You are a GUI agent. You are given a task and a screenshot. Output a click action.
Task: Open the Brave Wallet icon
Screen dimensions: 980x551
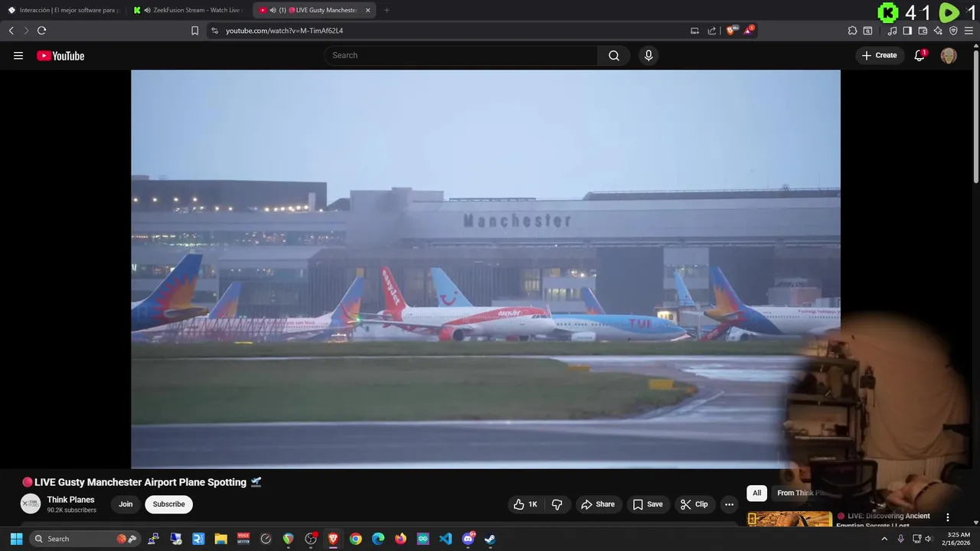[x=923, y=31]
